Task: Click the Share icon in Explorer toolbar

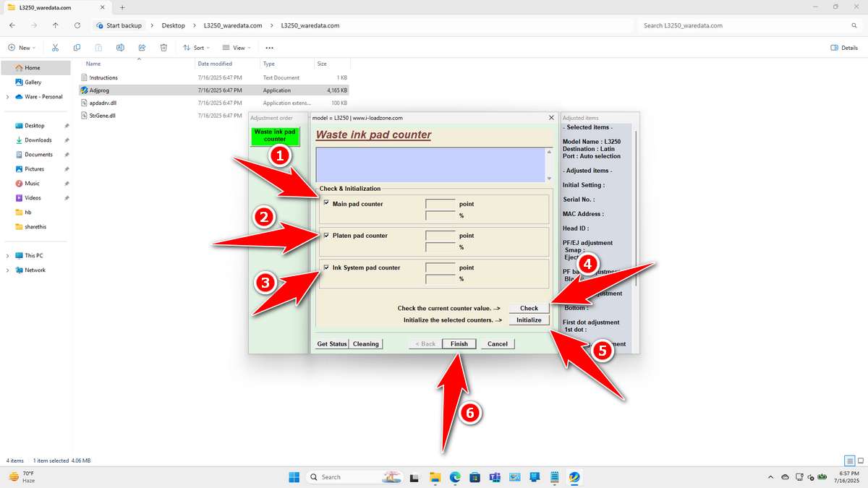Action: [x=142, y=48]
